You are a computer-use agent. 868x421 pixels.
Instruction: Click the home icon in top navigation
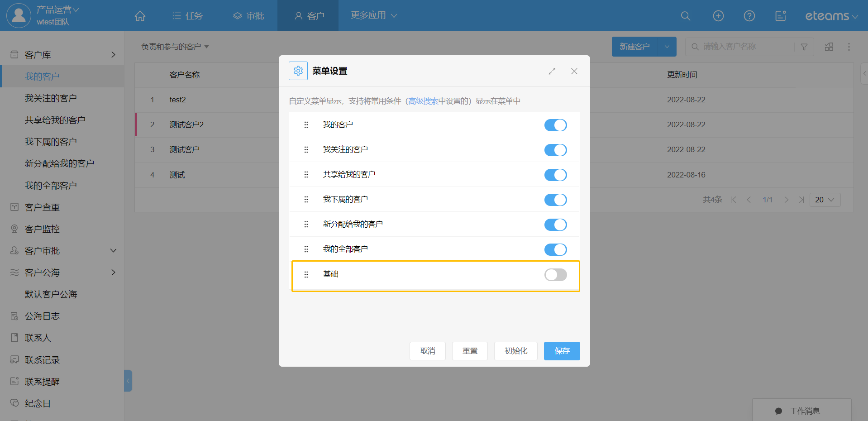[x=140, y=16]
